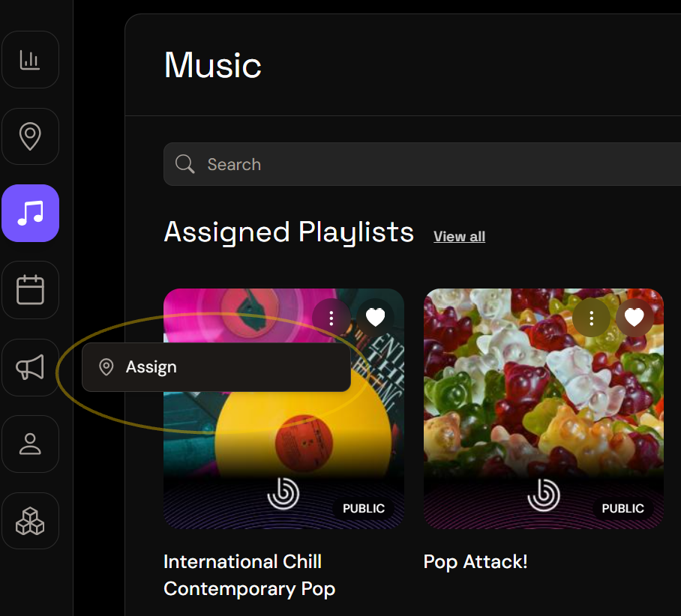Toggle favorite heart on International Chill playlist
This screenshot has width=681, height=616.
[x=375, y=317]
